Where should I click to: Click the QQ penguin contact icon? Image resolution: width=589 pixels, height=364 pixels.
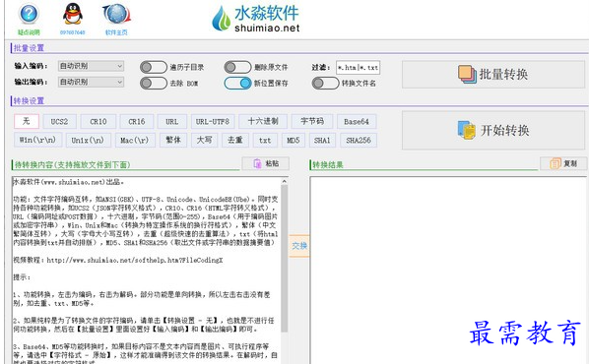[x=73, y=14]
